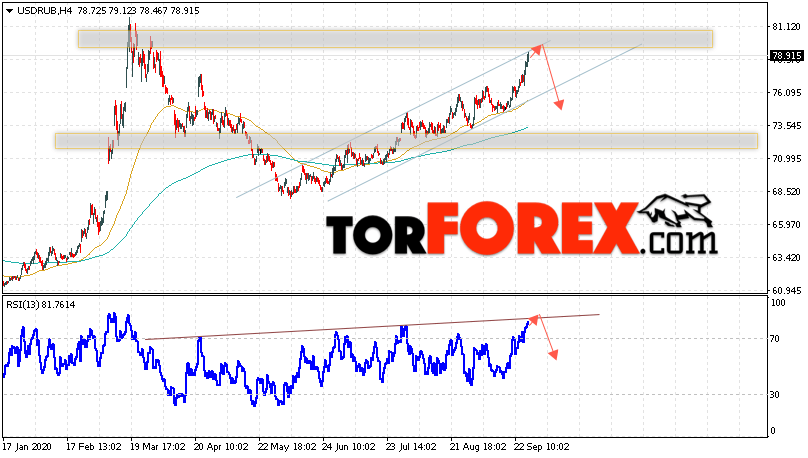
Task: Click the dropdown triangle beside USDRUB,H4
Action: click(x=9, y=11)
